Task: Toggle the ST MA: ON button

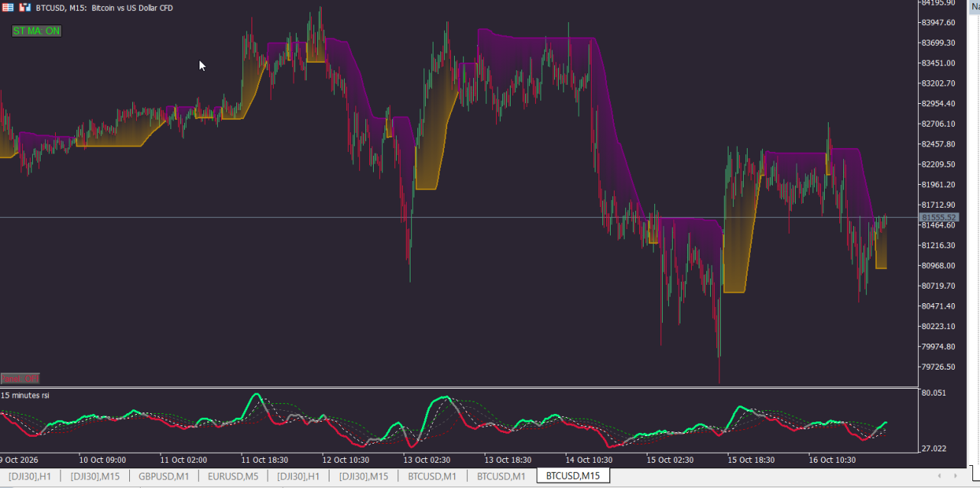Action: (37, 31)
